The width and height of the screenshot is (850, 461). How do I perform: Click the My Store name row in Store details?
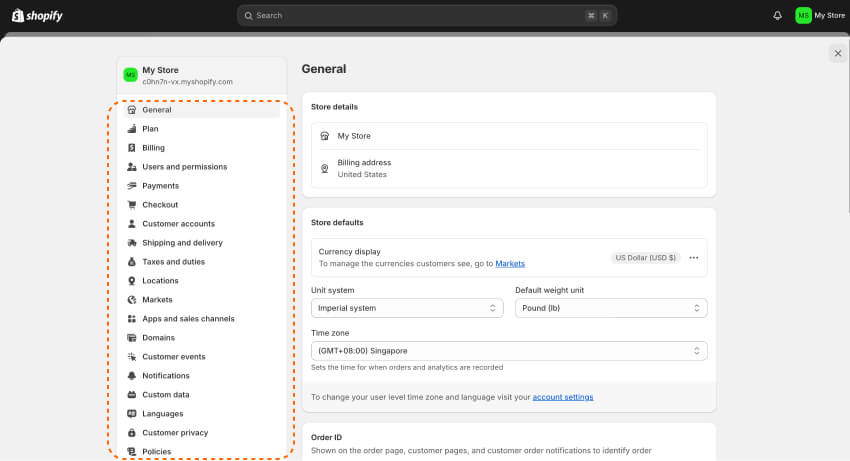pyautogui.click(x=509, y=136)
